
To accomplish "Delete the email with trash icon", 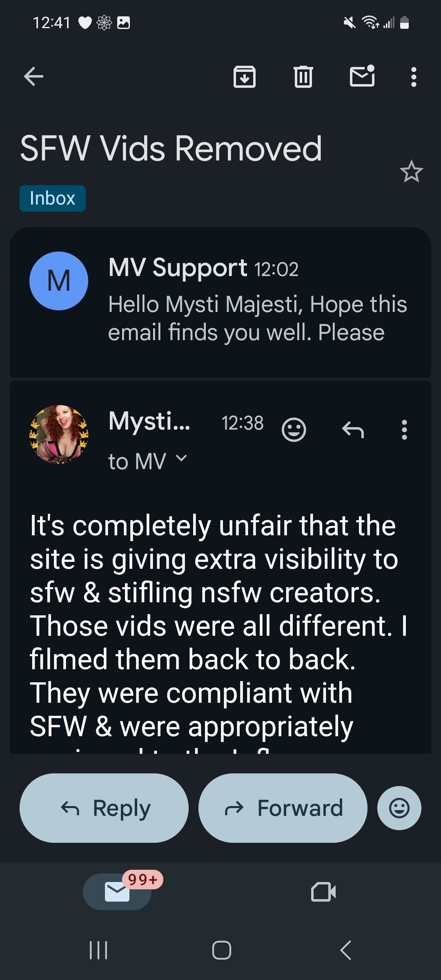I will point(303,76).
